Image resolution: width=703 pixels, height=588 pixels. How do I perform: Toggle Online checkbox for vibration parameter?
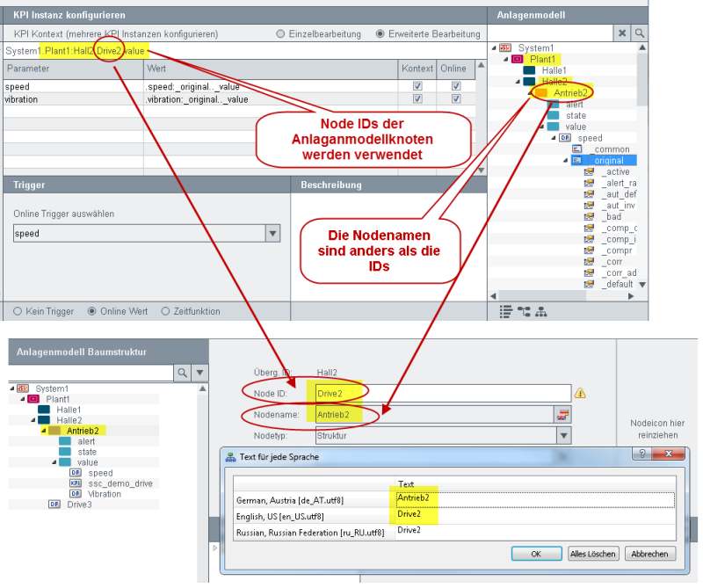(x=456, y=99)
